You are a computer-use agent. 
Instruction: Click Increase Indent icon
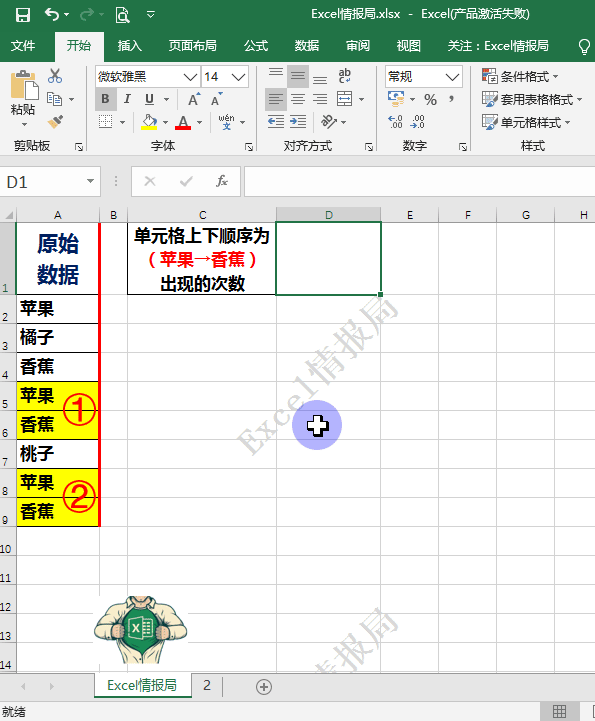coord(298,122)
